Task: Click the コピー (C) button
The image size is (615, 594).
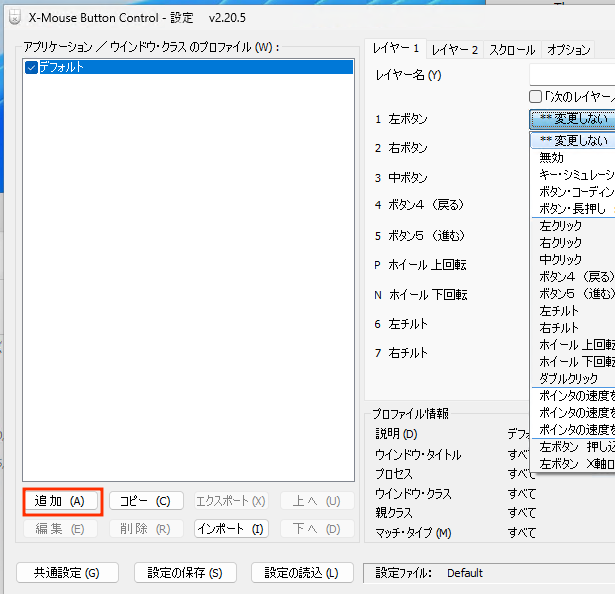Action: [146, 501]
